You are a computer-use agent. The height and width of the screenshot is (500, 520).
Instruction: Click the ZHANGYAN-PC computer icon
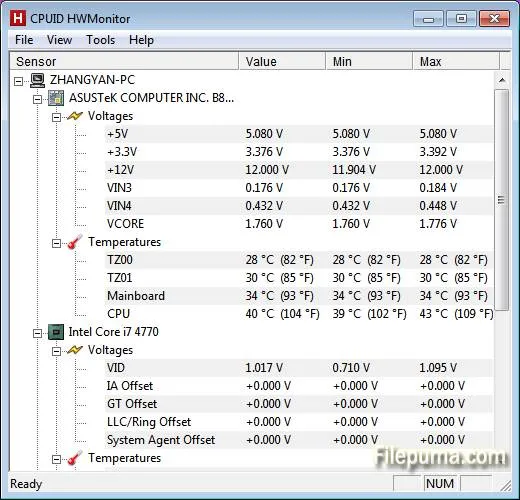pos(37,80)
